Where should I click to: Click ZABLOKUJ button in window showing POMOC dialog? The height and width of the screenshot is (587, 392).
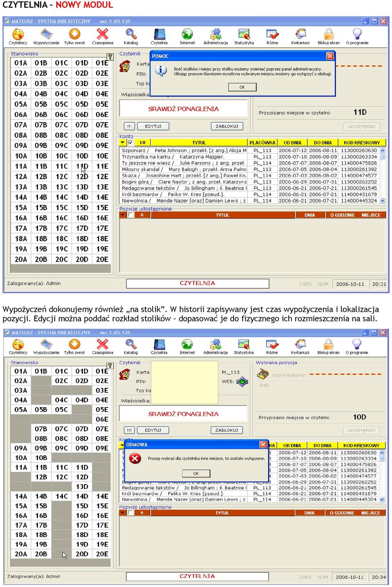(227, 126)
